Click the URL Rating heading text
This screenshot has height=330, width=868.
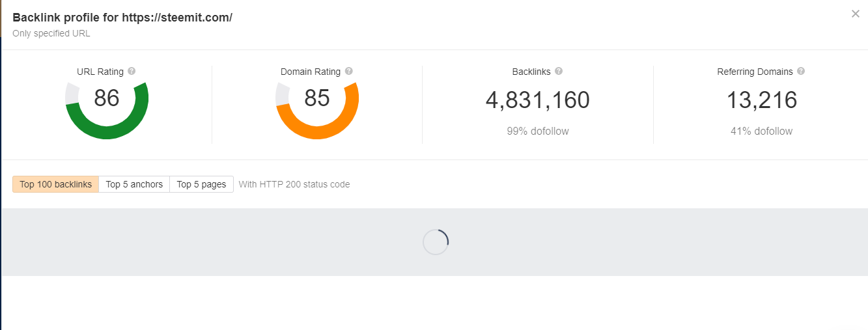100,72
